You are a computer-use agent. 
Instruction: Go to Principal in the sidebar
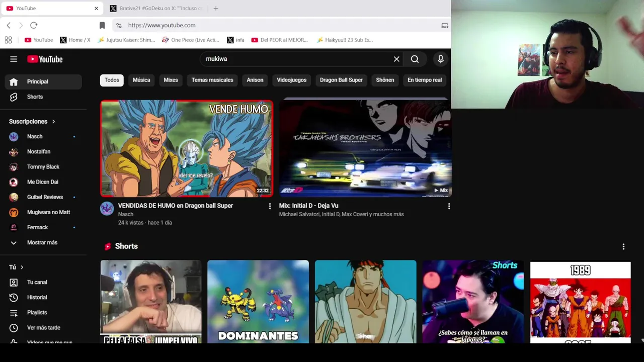[43, 81]
